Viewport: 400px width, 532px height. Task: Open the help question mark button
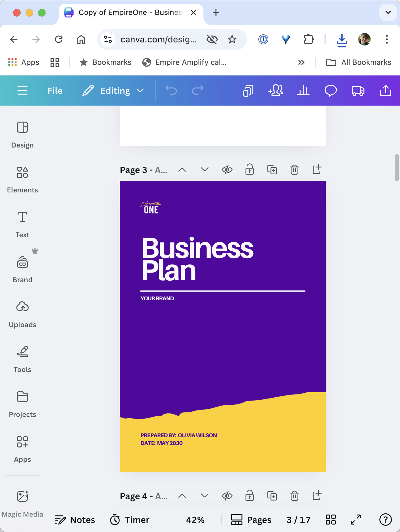tap(386, 520)
